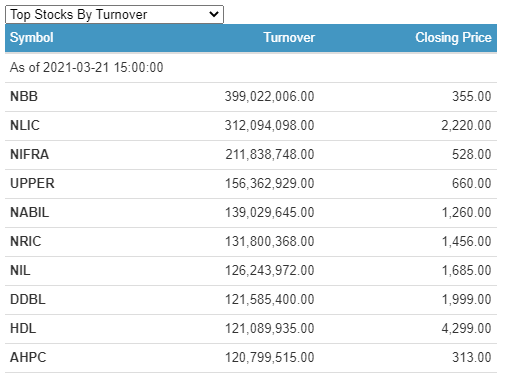The height and width of the screenshot is (377, 509).
Task: Click the NABIL symbol
Action: click(x=30, y=213)
